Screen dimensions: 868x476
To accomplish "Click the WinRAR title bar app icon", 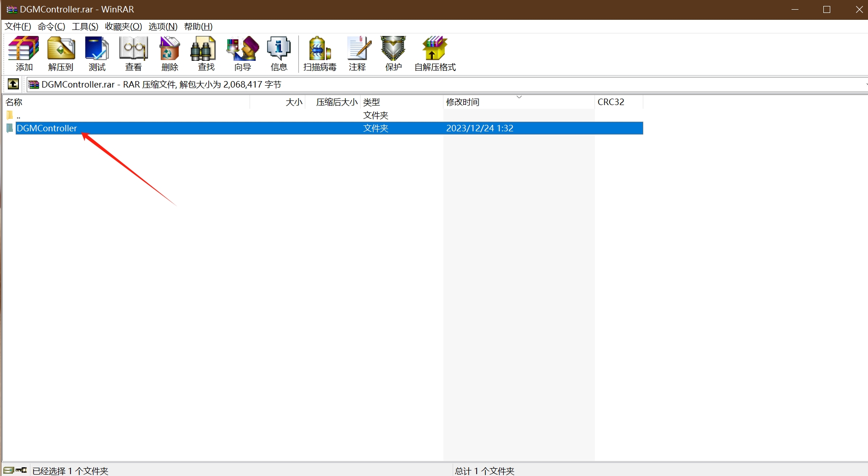I will [x=12, y=9].
